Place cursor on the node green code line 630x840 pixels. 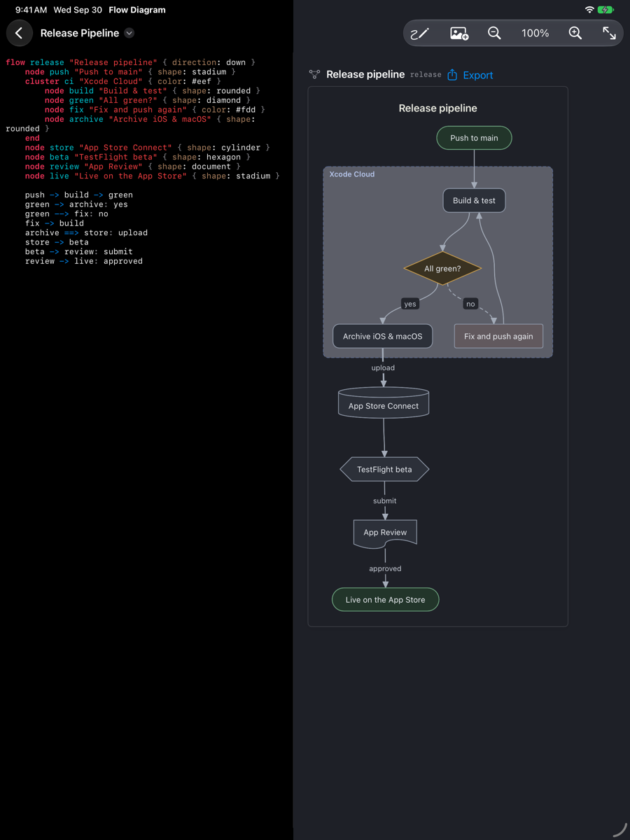(x=148, y=100)
